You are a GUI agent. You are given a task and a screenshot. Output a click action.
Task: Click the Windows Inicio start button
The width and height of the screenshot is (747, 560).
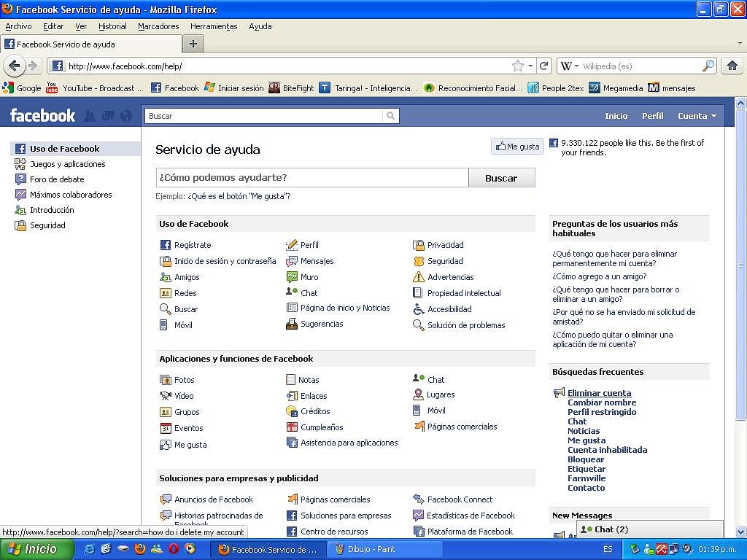37,549
